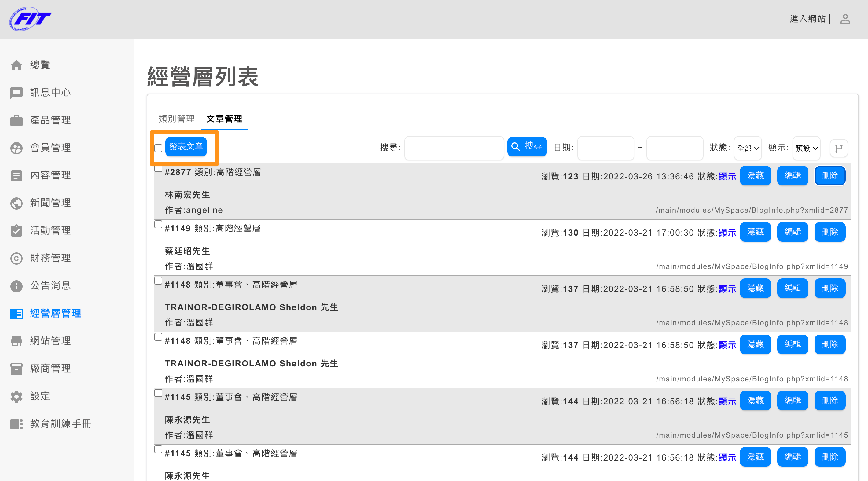Click the 進入網站 link
The width and height of the screenshot is (868, 481).
(808, 19)
